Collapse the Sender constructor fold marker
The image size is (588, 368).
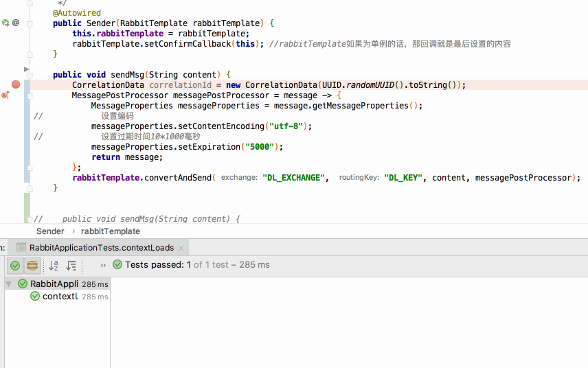coord(30,24)
